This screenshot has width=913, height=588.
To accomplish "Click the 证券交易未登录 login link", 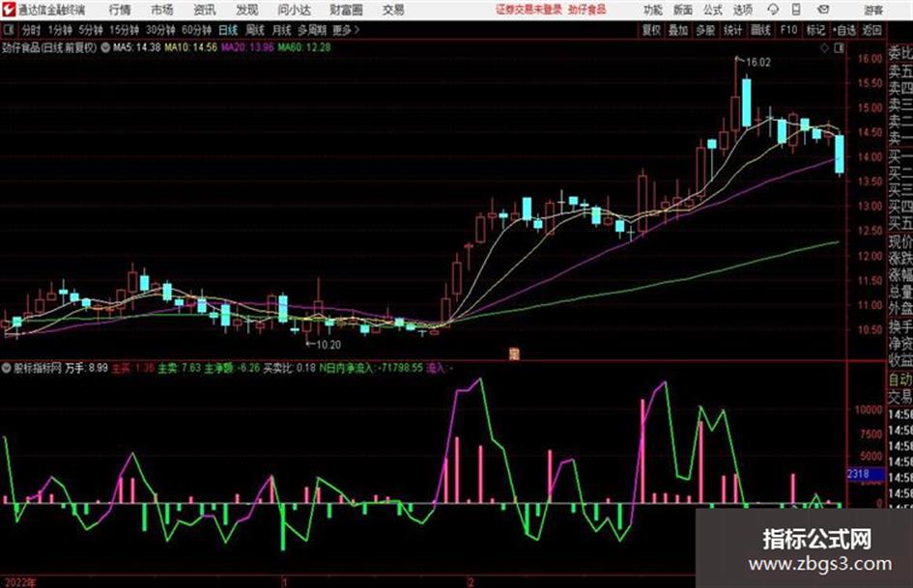I will (528, 10).
